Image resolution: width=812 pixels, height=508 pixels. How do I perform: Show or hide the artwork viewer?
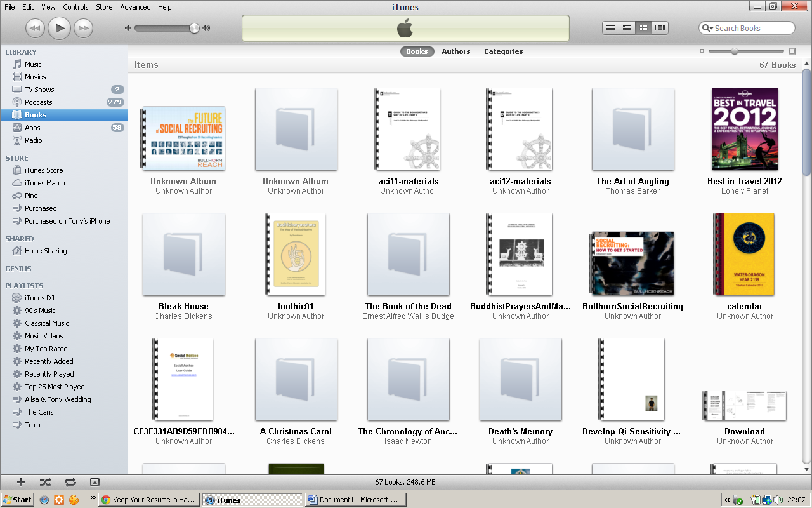point(95,482)
